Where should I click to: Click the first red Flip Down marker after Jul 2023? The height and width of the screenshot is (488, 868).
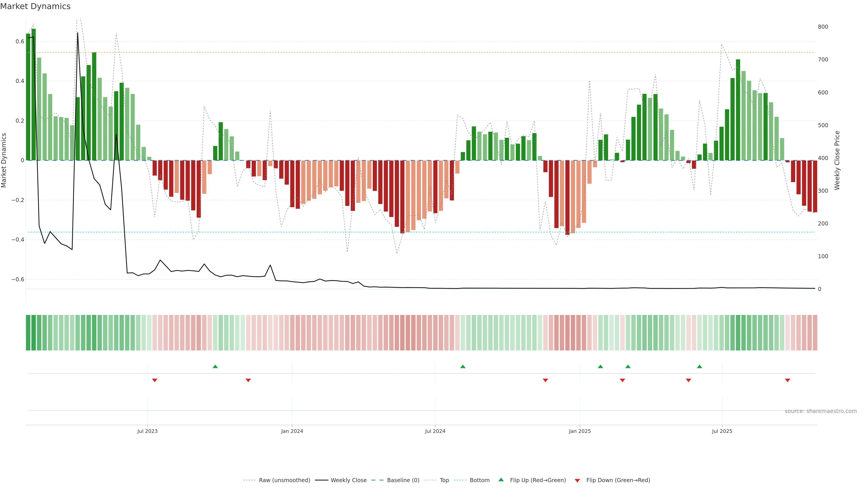tap(155, 380)
